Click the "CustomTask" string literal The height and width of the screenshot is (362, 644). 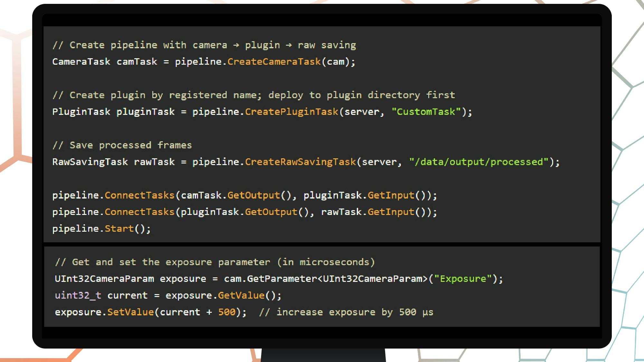pyautogui.click(x=426, y=112)
